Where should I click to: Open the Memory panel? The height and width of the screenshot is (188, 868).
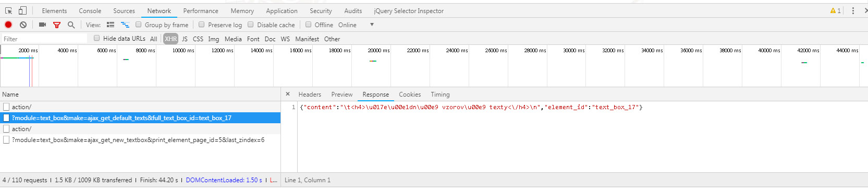pyautogui.click(x=242, y=10)
